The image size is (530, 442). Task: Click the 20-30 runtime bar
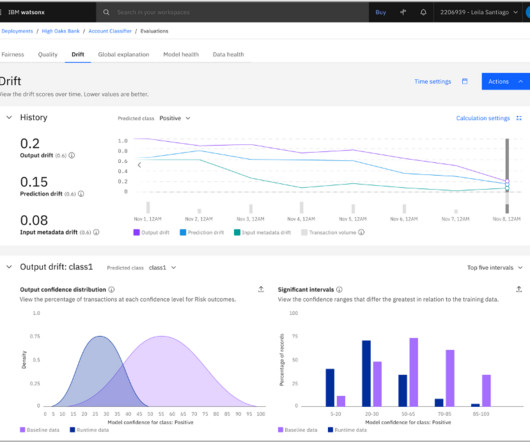coord(366,373)
